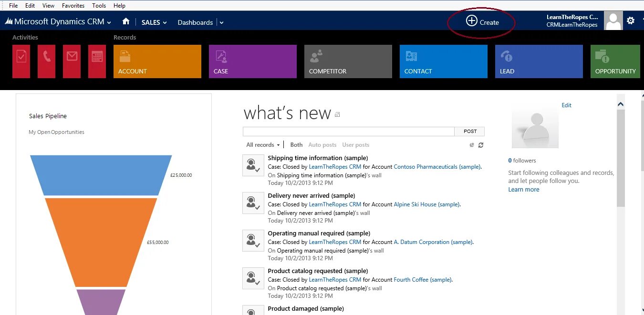Screen dimensions: 644x315
Task: Open Alpine Ski House (sample) account link
Action: pyautogui.click(x=426, y=204)
